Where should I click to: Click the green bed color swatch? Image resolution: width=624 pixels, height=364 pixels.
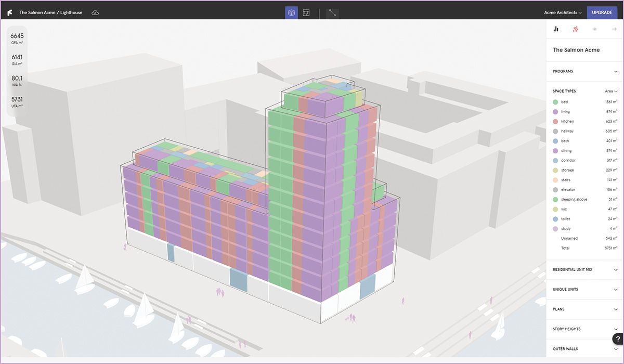(556, 102)
